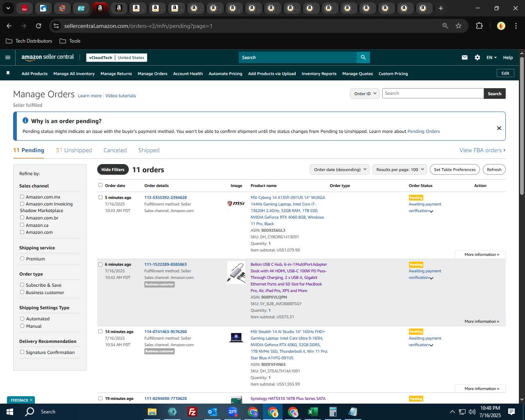525x420 pixels.
Task: Open Zoom from the taskbar
Action: [233, 412]
